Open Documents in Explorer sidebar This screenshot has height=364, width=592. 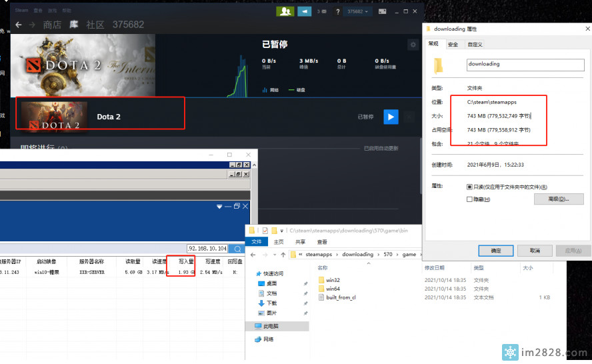268,293
